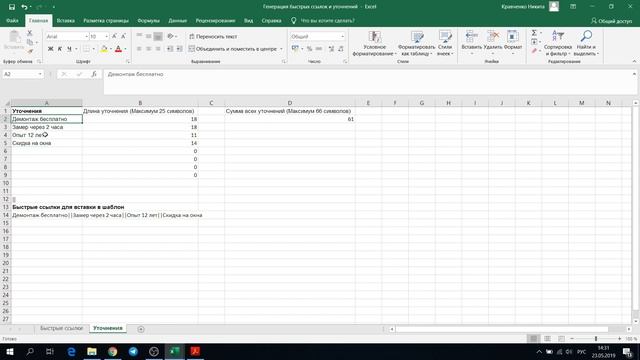Open Conditional Formatting (Условное форматирование)
Screen dimensions: 640x360
click(374, 43)
